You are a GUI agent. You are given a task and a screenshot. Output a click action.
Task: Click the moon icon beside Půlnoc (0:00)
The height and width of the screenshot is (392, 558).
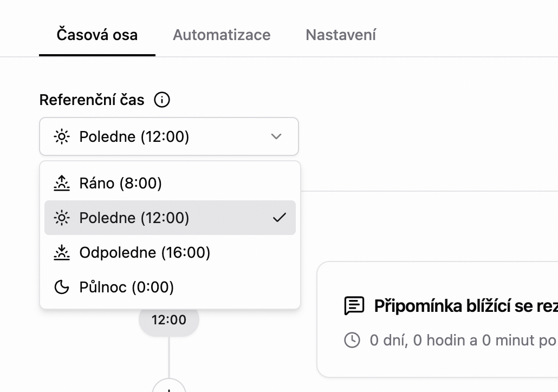(x=62, y=287)
